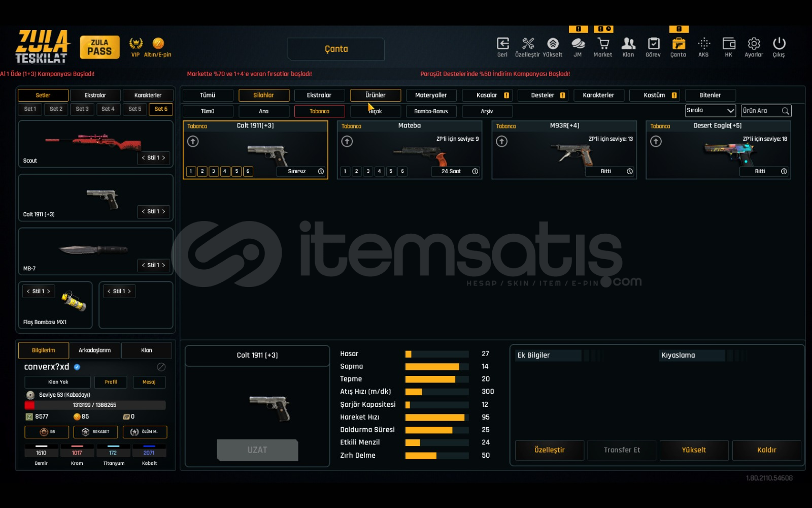The height and width of the screenshot is (508, 812).
Task: Select the Tabanca weapon filter tab
Action: click(320, 111)
